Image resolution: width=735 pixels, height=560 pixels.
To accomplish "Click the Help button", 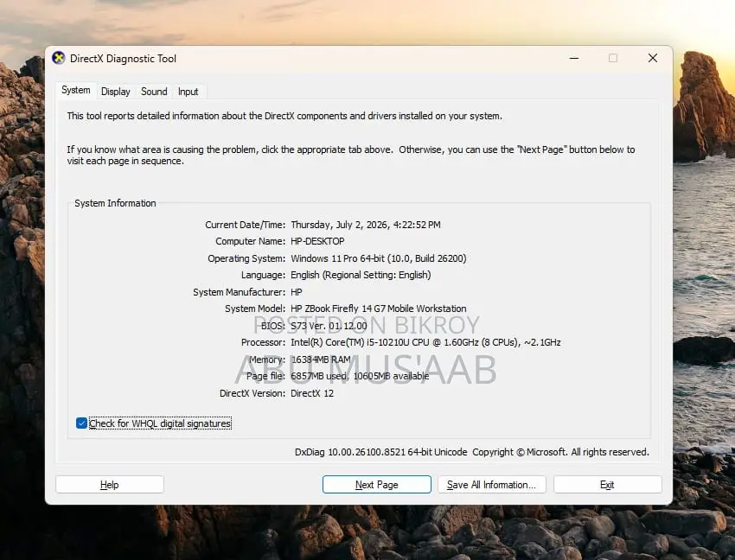I will (x=110, y=485).
